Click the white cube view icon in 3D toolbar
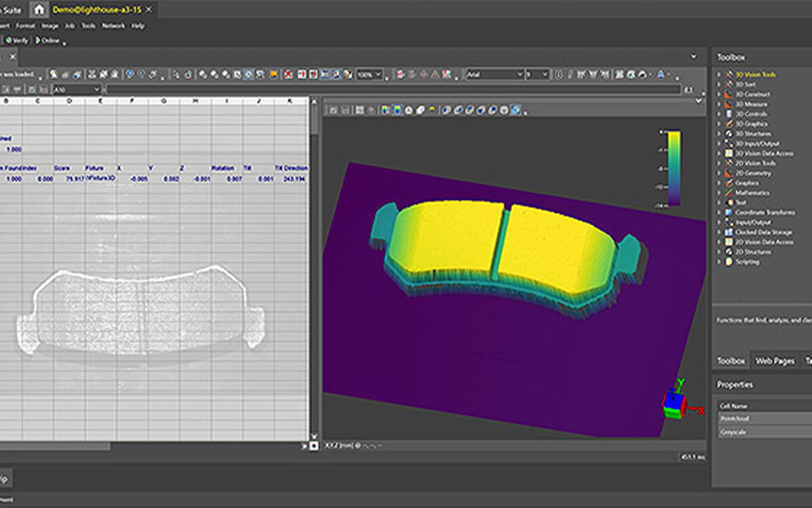 click(x=420, y=110)
